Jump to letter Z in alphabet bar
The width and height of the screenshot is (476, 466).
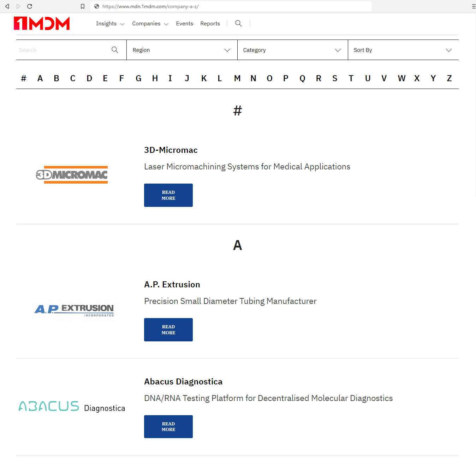click(449, 78)
